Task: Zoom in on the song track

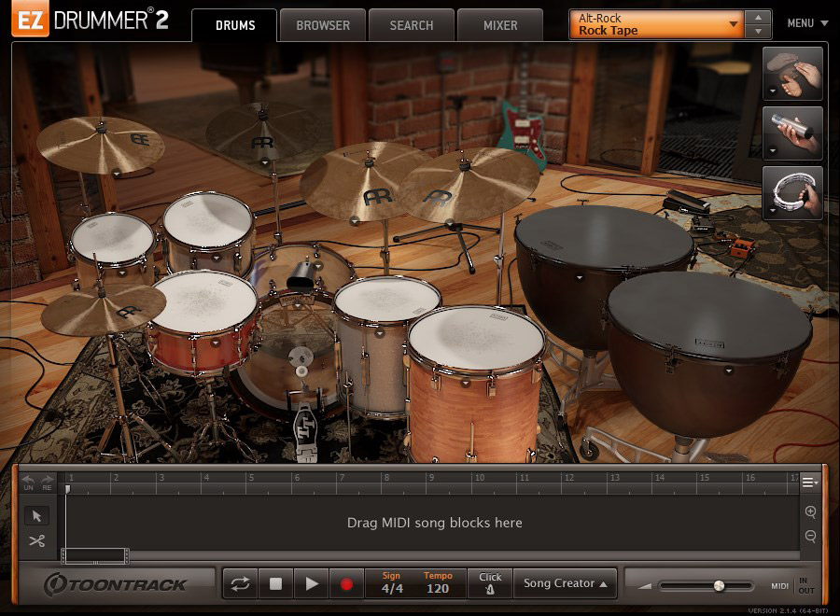Action: click(x=810, y=511)
